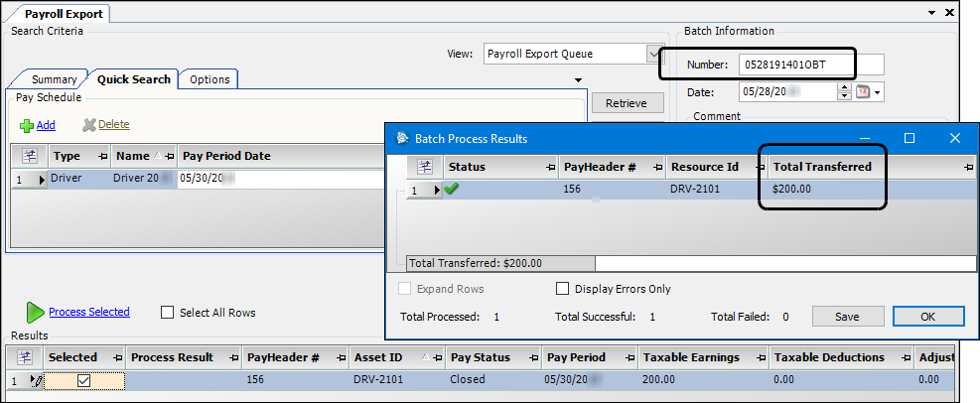Switch to the Summary tab

click(x=54, y=79)
